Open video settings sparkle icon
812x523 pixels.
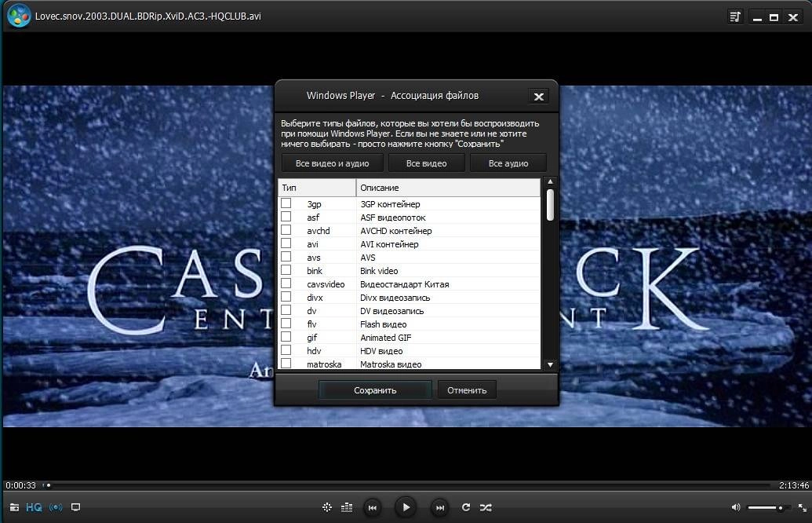pos(327,507)
